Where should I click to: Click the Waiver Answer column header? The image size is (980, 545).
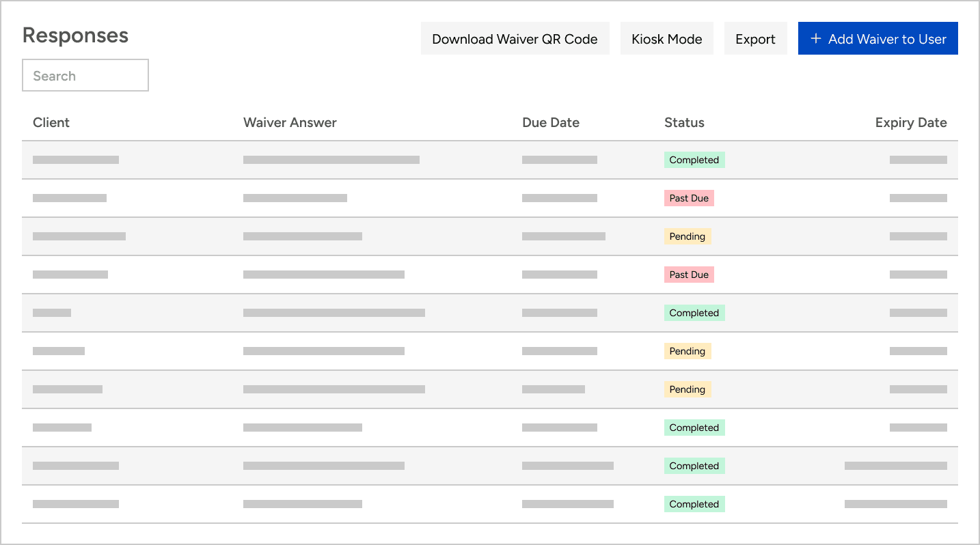tap(290, 123)
